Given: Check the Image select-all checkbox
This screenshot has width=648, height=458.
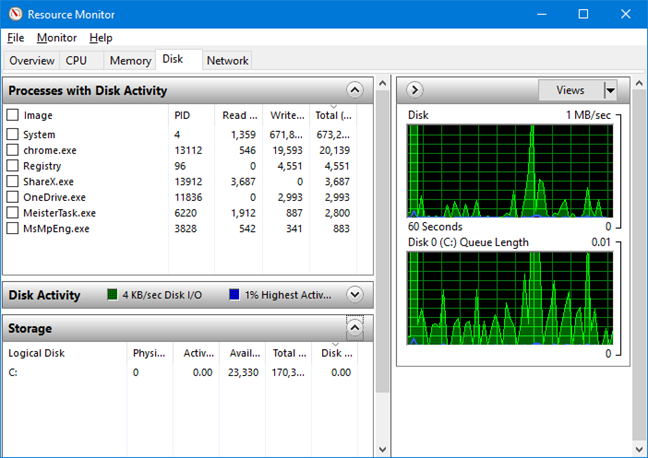Looking at the screenshot, I should pyautogui.click(x=12, y=114).
